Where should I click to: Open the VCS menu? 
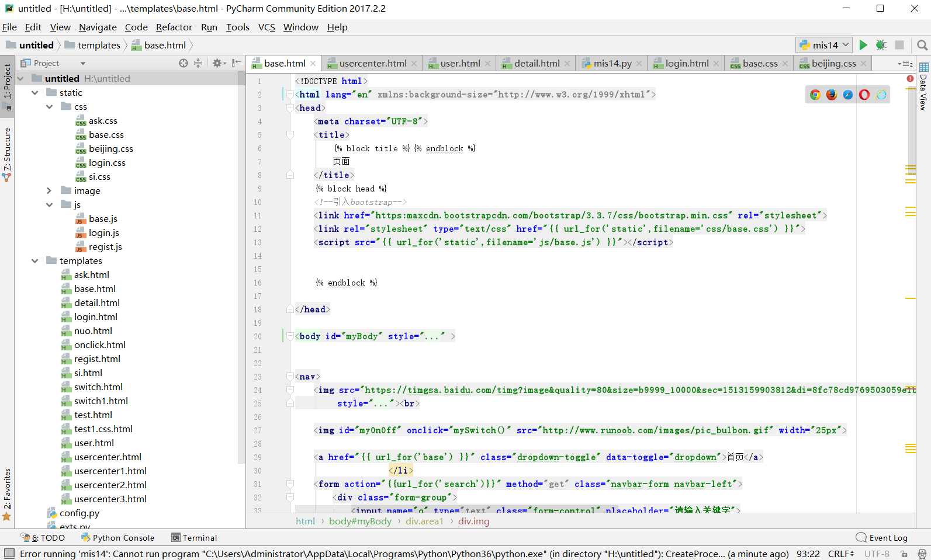[267, 27]
